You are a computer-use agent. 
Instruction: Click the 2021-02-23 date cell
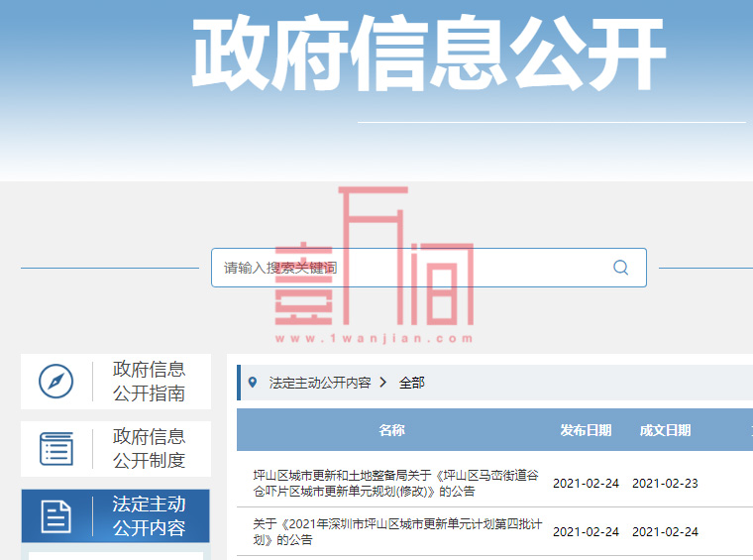click(x=665, y=484)
